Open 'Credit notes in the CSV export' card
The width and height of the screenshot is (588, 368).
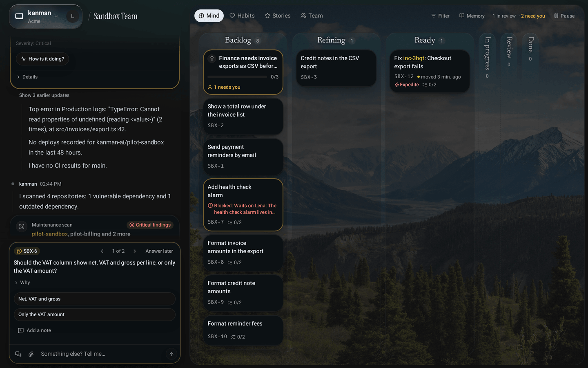pyautogui.click(x=336, y=68)
